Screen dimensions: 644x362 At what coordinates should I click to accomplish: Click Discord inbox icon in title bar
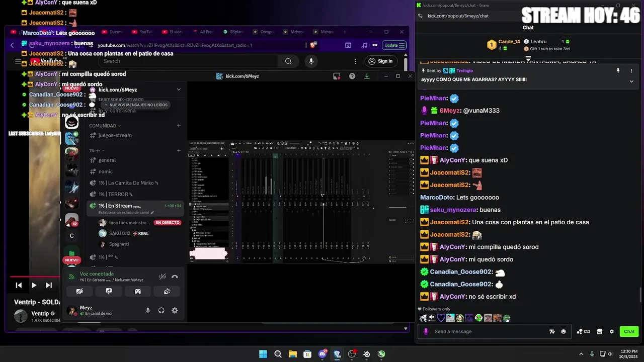pos(337,76)
